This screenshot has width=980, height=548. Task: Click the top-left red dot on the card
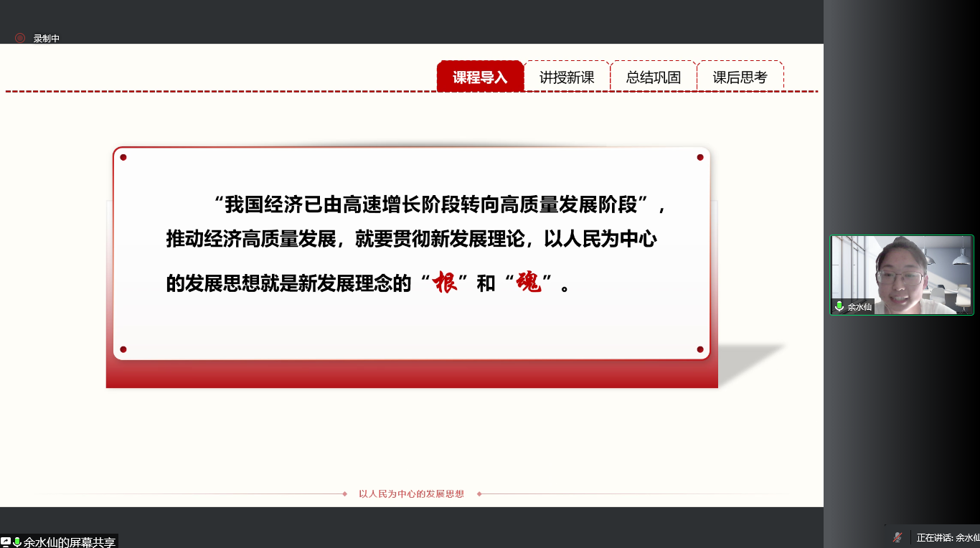point(123,157)
